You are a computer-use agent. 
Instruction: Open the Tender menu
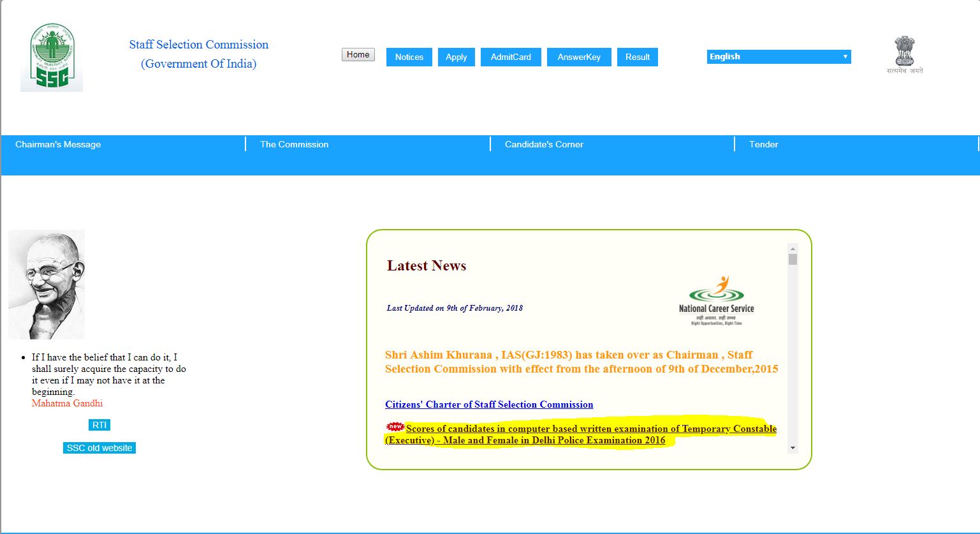point(763,144)
